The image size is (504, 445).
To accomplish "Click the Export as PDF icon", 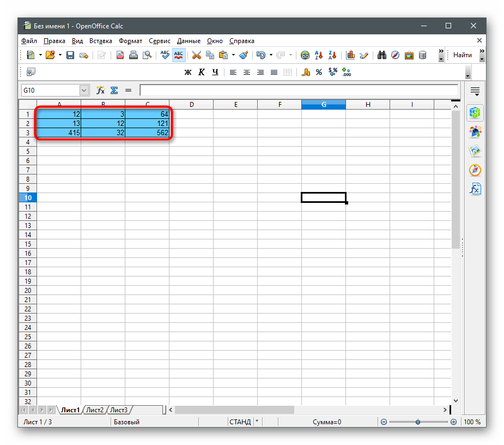I will (120, 55).
